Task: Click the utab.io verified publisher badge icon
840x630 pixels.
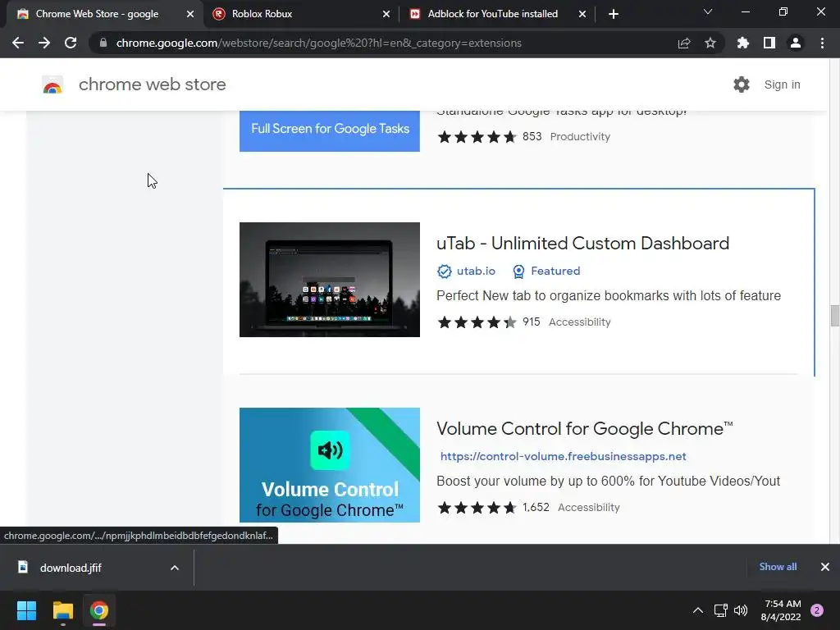Action: (444, 272)
